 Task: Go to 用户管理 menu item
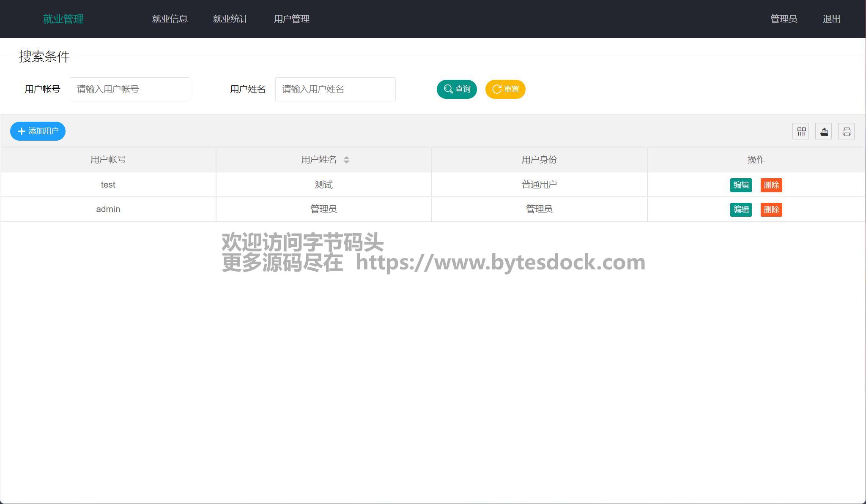[x=291, y=19]
